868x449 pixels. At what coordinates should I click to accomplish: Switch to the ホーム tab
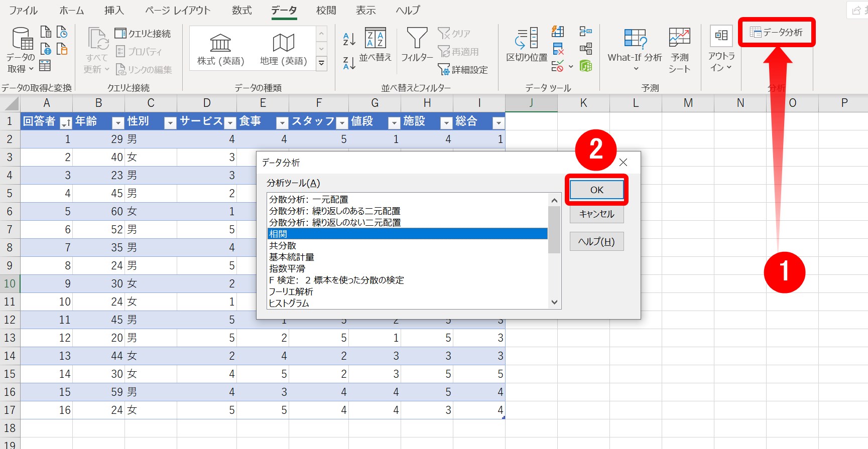tap(72, 11)
